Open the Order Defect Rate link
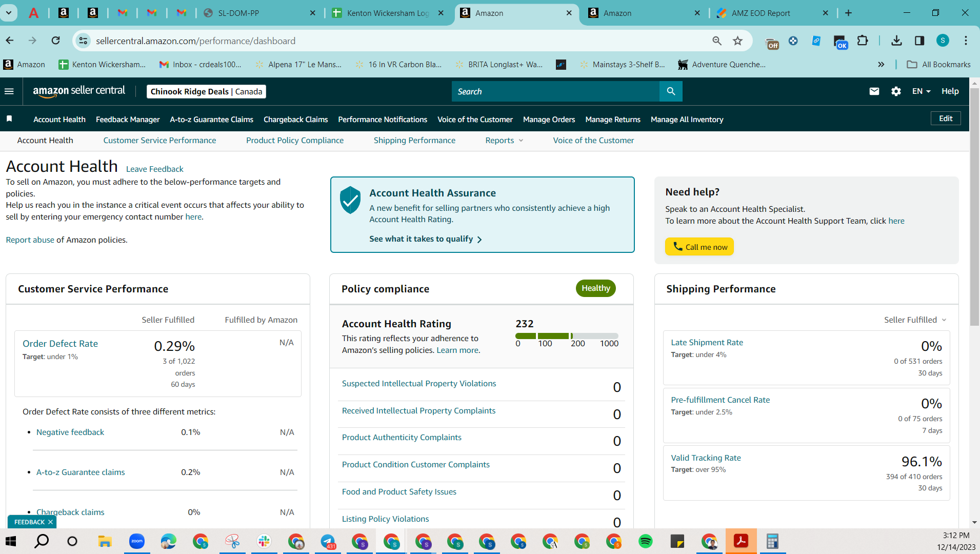This screenshot has width=980, height=554. pos(60,344)
